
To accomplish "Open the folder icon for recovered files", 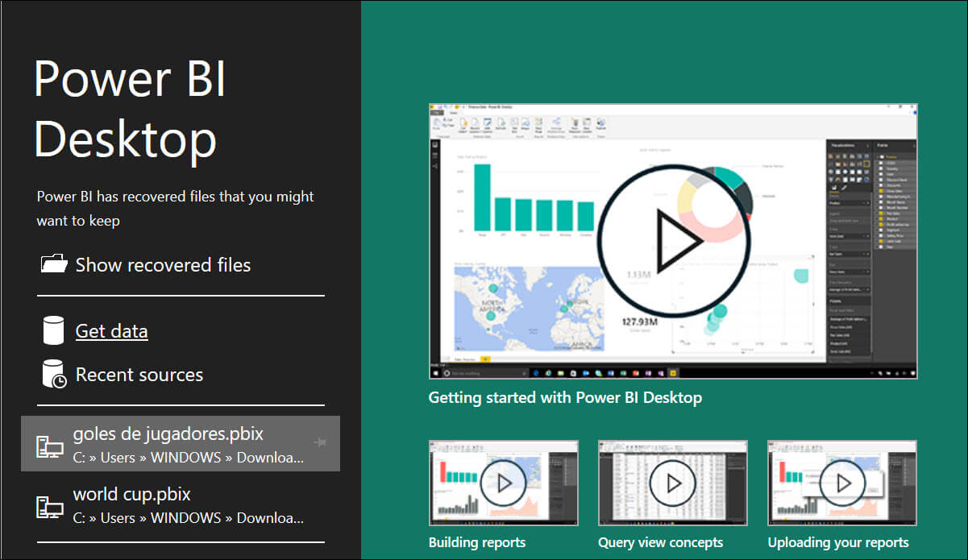I will pyautogui.click(x=54, y=263).
